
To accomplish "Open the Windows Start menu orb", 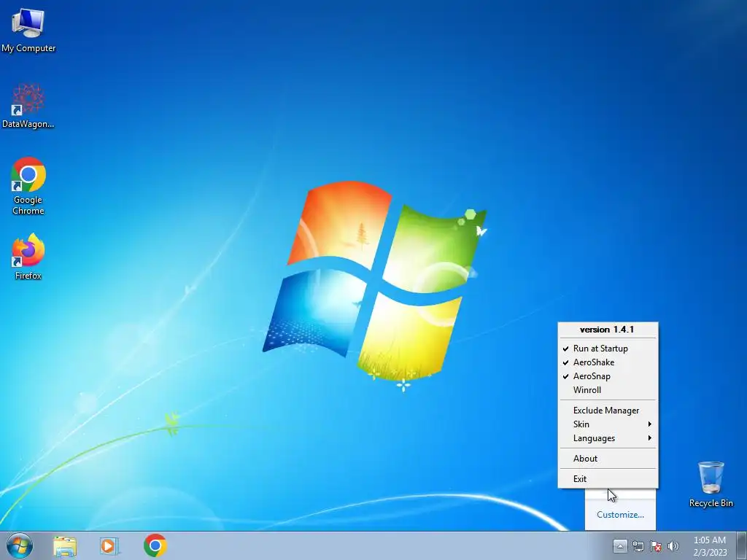I will pos(20,545).
